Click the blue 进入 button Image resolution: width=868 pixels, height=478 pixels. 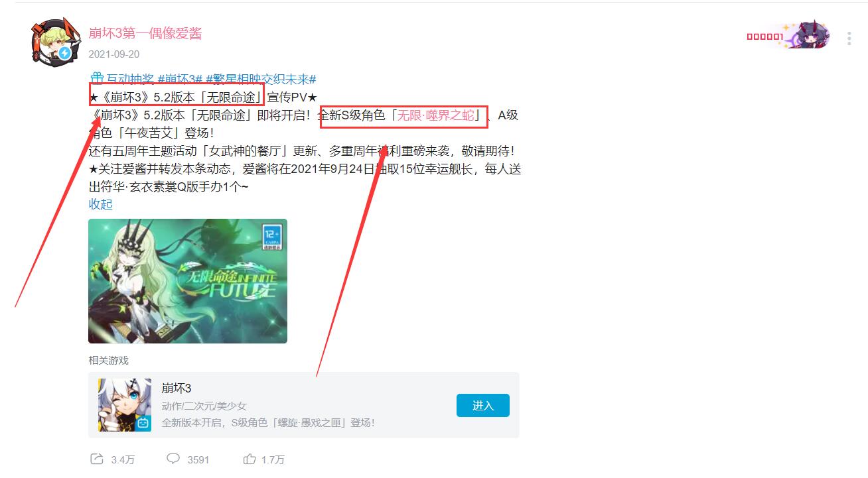pos(483,406)
